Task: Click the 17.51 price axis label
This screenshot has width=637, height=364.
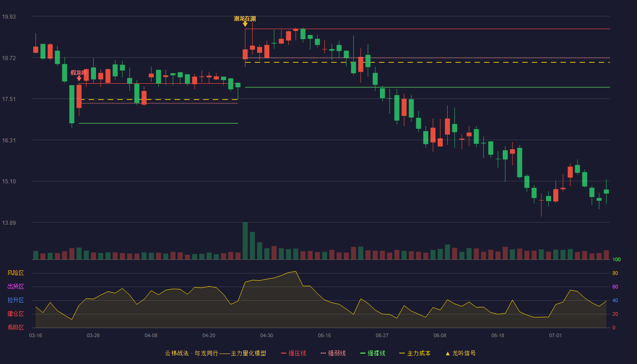Action: (x=9, y=99)
